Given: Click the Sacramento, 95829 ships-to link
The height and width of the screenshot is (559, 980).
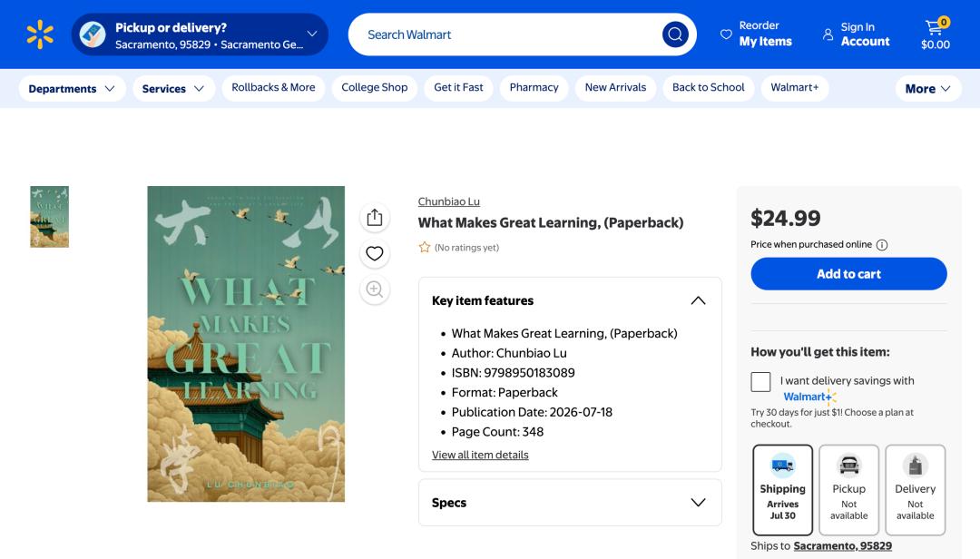Looking at the screenshot, I should tap(842, 546).
